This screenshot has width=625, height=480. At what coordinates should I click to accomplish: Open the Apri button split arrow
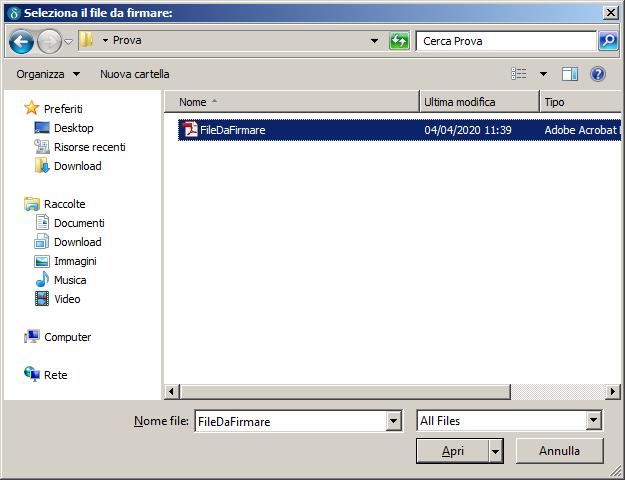[x=496, y=451]
